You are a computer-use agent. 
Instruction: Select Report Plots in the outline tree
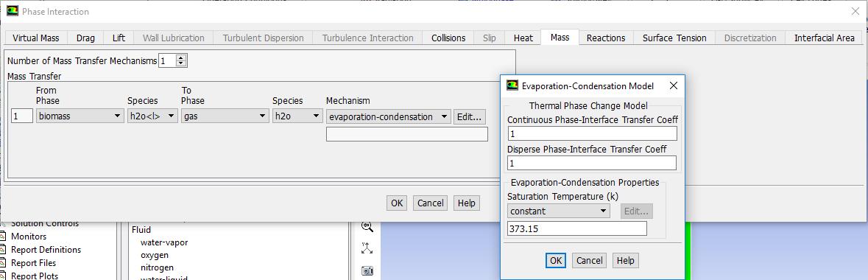coord(35,276)
